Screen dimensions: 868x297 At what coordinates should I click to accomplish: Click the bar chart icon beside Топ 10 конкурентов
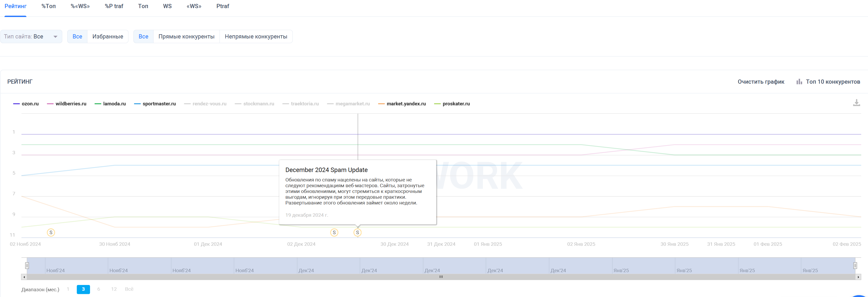[x=799, y=82]
